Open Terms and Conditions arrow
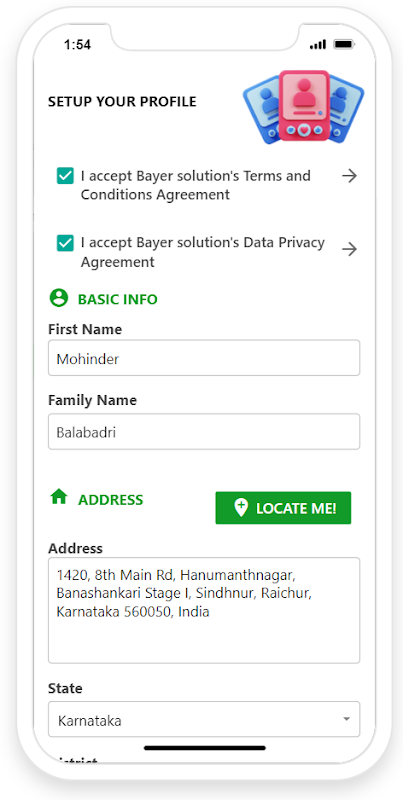This screenshot has width=403, height=800. [x=349, y=177]
